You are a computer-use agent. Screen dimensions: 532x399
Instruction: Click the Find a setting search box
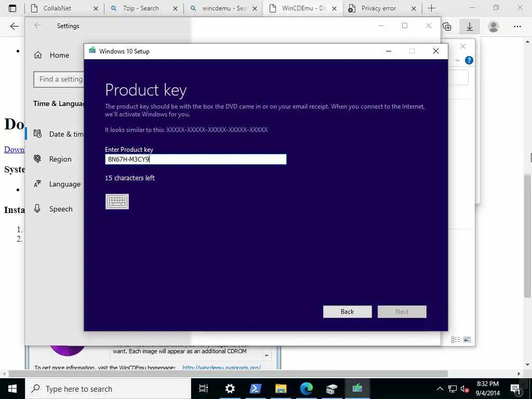click(x=59, y=79)
